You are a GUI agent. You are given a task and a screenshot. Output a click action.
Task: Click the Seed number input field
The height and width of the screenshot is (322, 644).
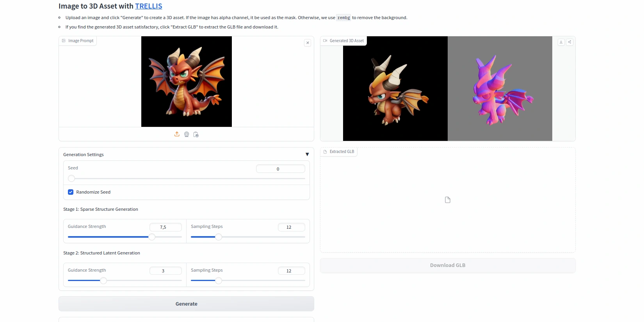280,169
